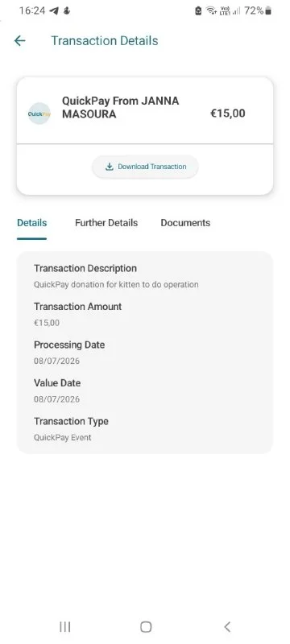290x644 pixels.
Task: Tap the Transaction Type value QuickPay Event
Action: (x=63, y=437)
